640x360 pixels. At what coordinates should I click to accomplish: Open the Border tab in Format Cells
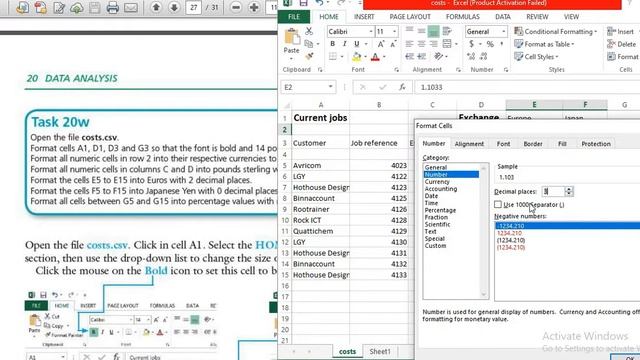pyautogui.click(x=533, y=144)
